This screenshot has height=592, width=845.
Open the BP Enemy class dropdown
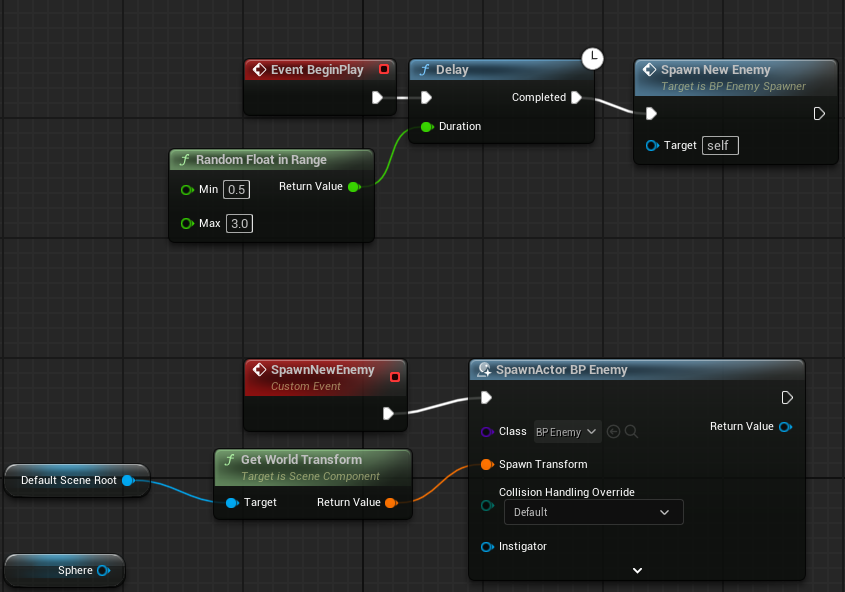[x=566, y=431]
